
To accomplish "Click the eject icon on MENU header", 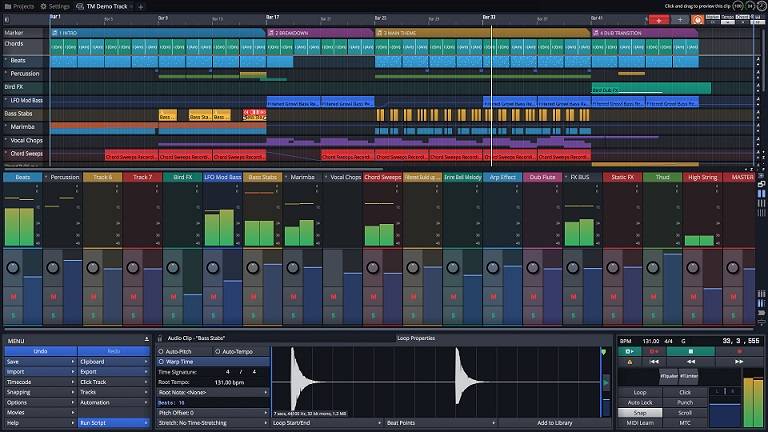I will click(147, 340).
